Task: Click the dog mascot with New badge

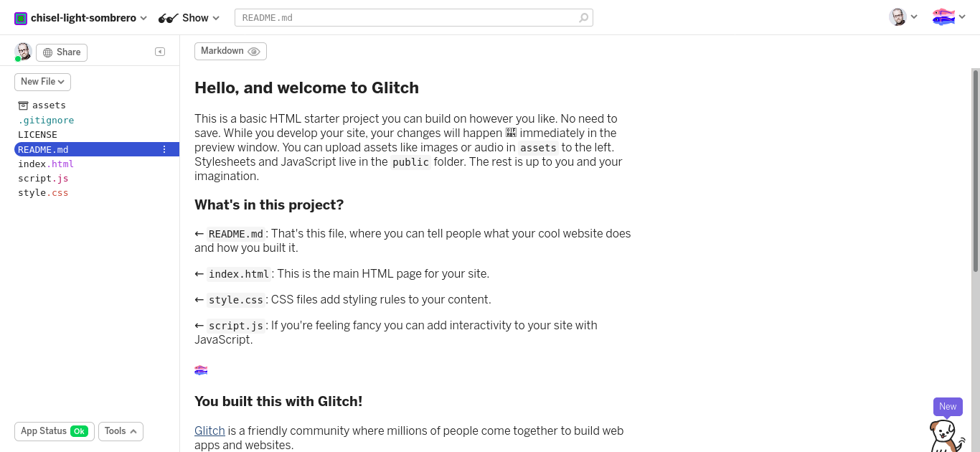Action: point(947,435)
